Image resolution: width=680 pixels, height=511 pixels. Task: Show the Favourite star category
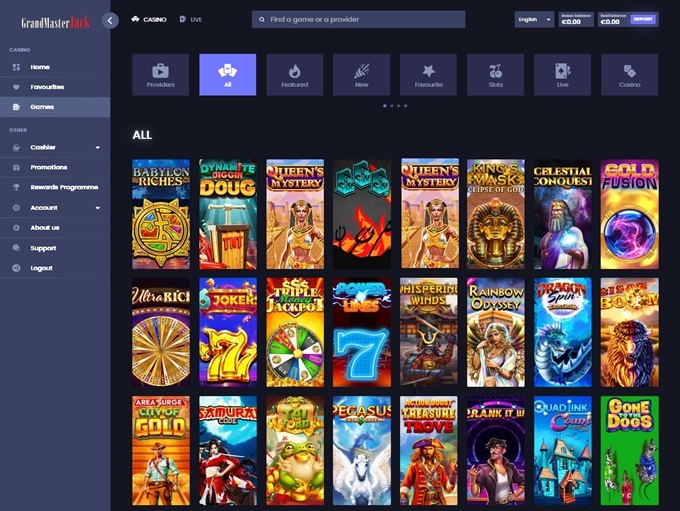[428, 75]
